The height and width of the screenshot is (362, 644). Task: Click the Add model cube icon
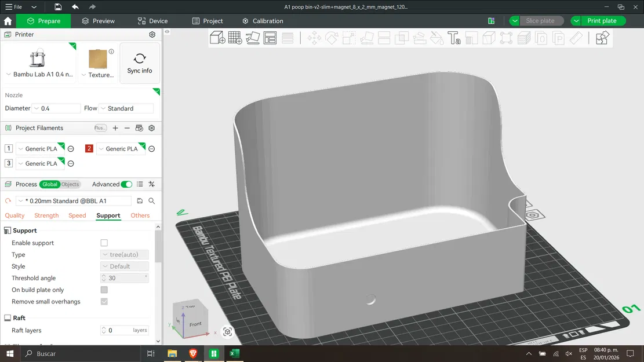[217, 38]
